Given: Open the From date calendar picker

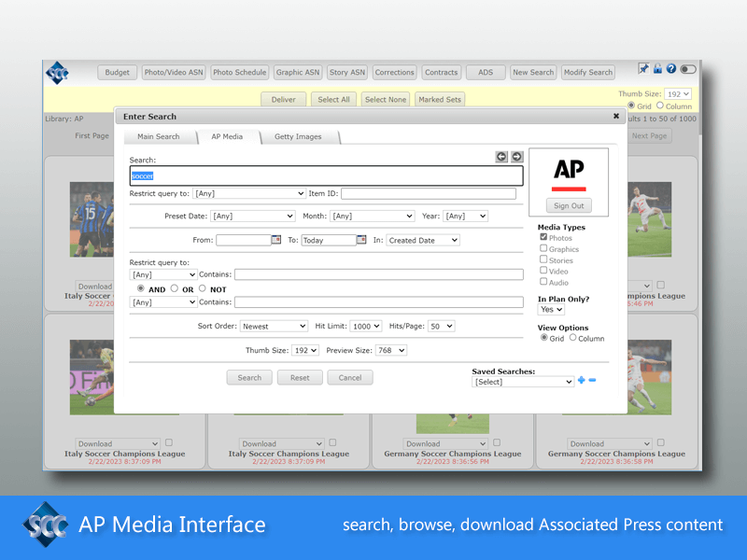Looking at the screenshot, I should coord(275,240).
